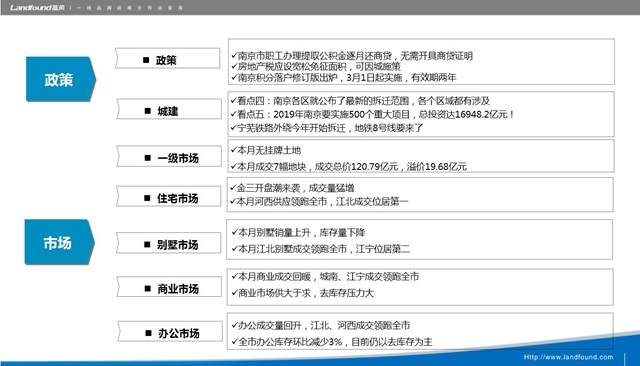Click the 政策 category label box
The image size is (640, 366).
point(168,58)
